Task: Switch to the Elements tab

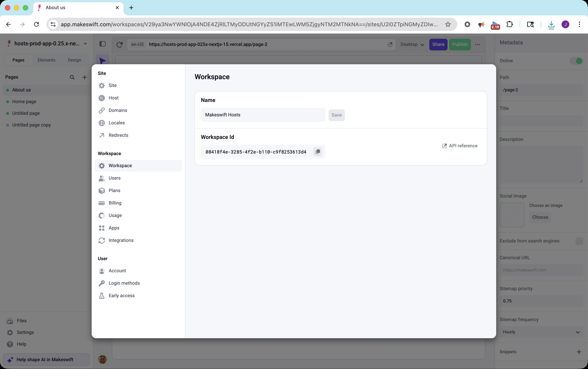Action: [46, 60]
